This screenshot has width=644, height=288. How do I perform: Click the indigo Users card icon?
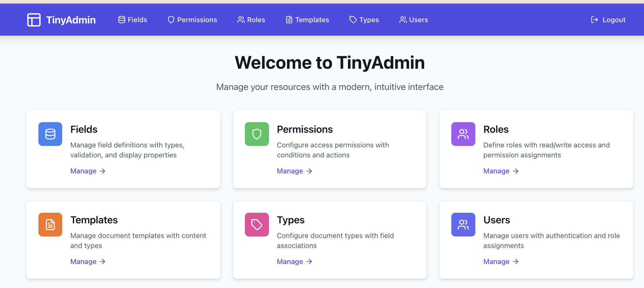pyautogui.click(x=463, y=225)
